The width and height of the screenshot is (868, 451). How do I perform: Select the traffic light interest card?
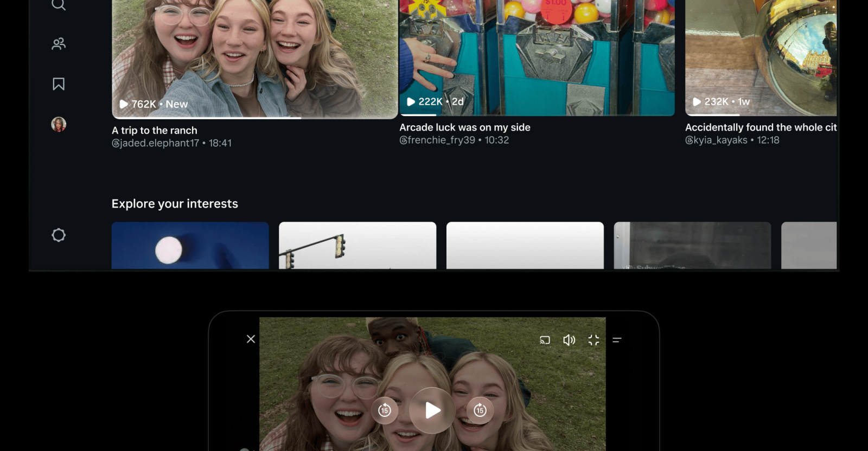pyautogui.click(x=358, y=245)
